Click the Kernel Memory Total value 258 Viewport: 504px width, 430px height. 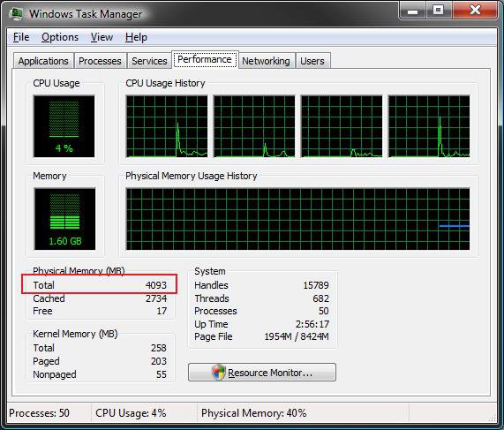point(159,348)
